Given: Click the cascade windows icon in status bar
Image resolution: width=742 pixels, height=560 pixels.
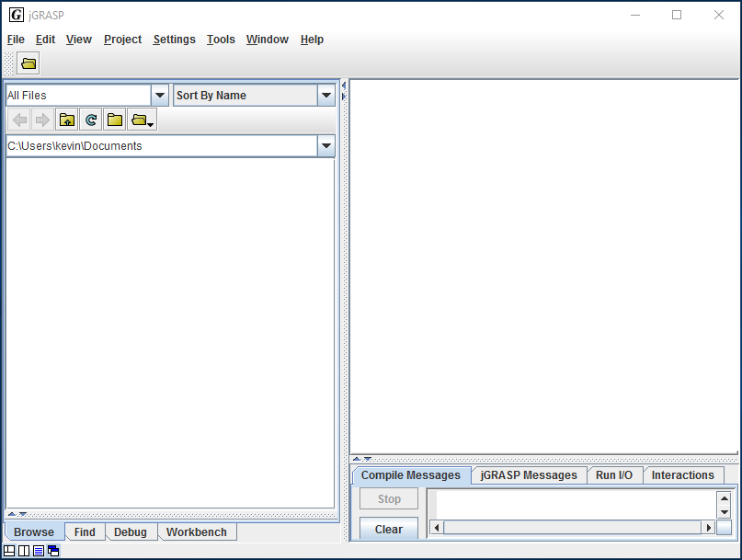Looking at the screenshot, I should pos(53,551).
